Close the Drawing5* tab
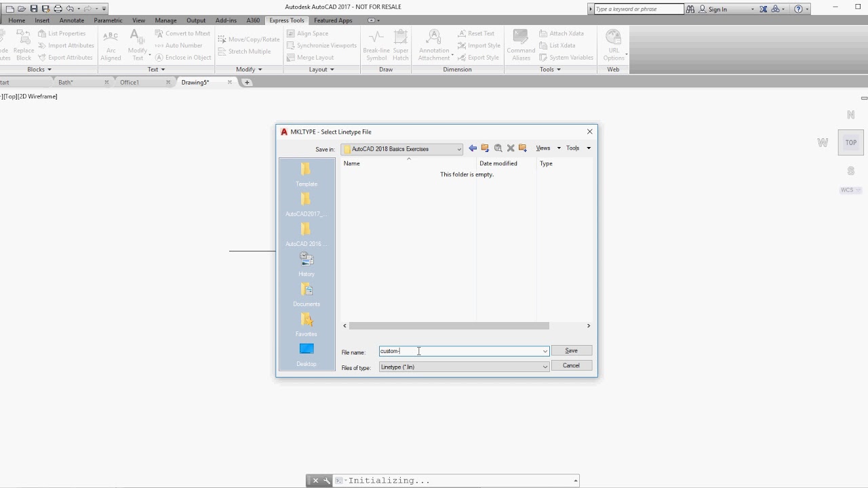The image size is (868, 488). click(x=230, y=82)
